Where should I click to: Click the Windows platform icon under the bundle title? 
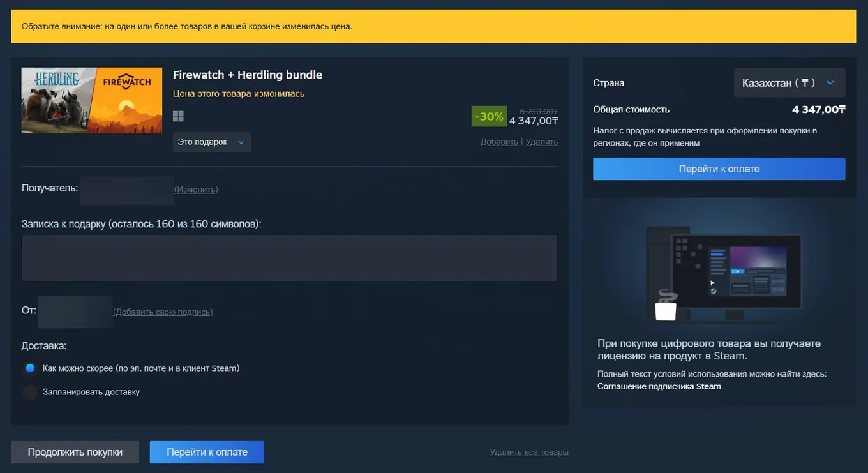tap(178, 116)
